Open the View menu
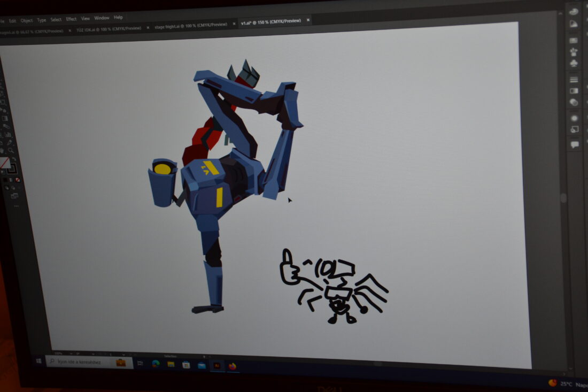This screenshot has height=392, width=588. coord(86,18)
